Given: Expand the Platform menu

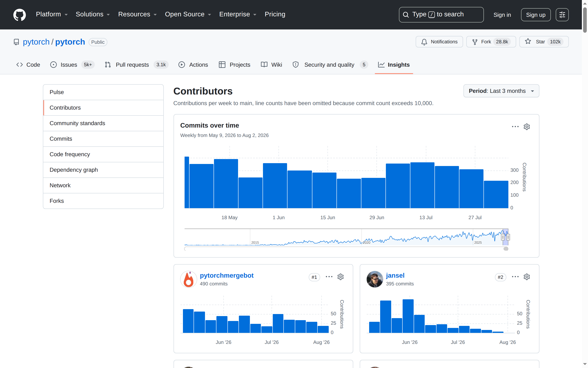Looking at the screenshot, I should tap(52, 14).
